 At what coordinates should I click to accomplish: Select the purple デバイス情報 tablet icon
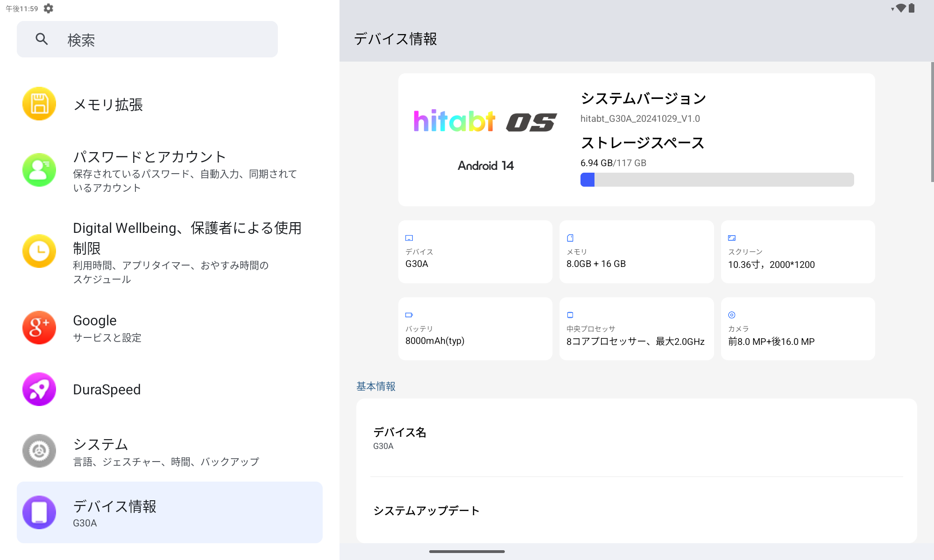(39, 512)
